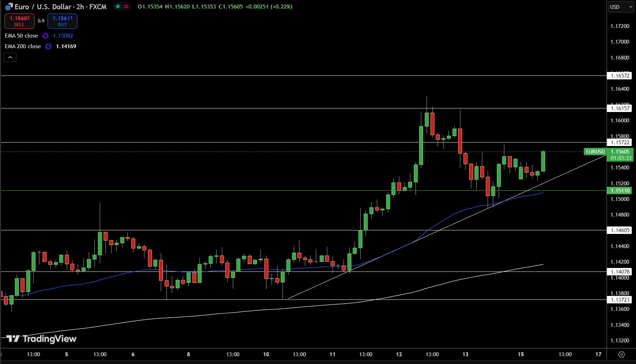This screenshot has width=636, height=364.
Task: Click the EMA 200 refresh loop icon
Action: pos(48,46)
